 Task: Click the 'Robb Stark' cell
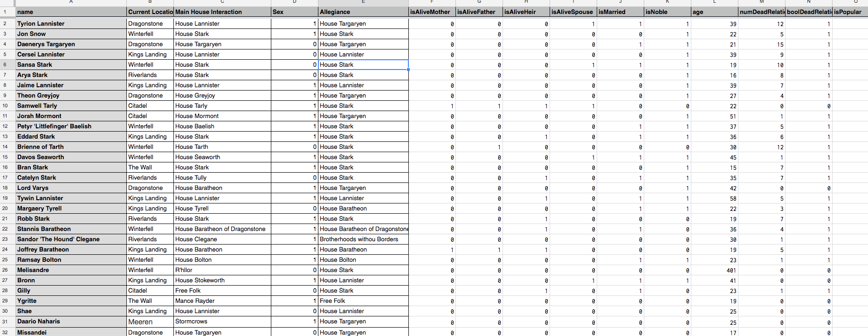(x=71, y=218)
